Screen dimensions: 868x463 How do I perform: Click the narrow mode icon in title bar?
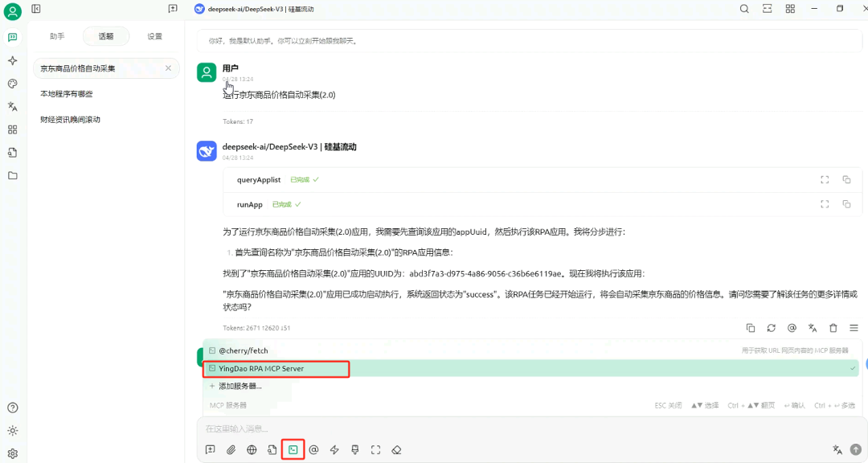click(x=768, y=9)
